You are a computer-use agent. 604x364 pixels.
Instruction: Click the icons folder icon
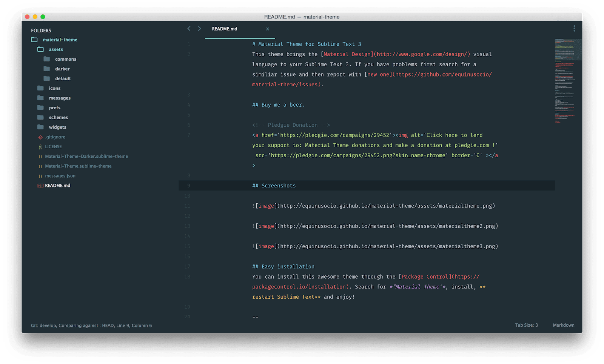click(41, 88)
